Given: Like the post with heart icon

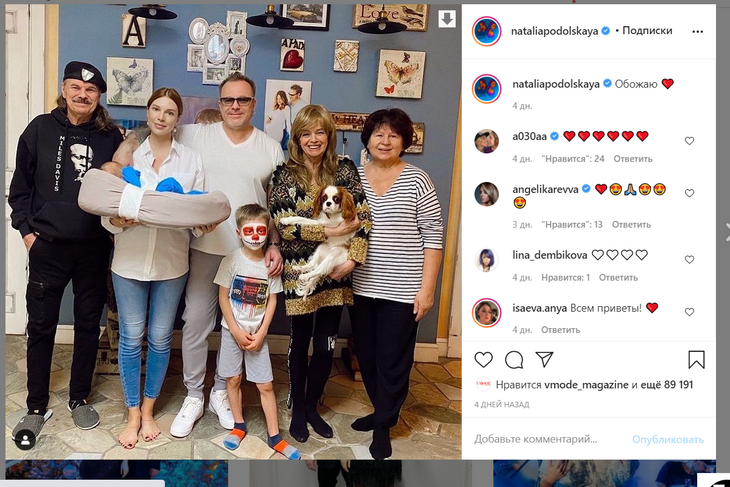Looking at the screenshot, I should (483, 359).
